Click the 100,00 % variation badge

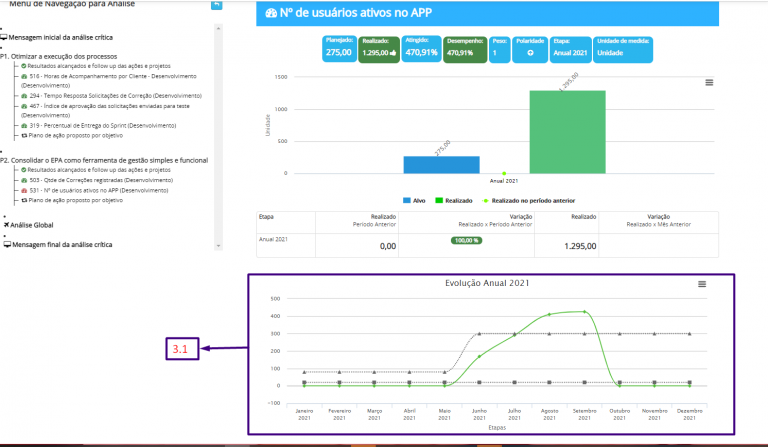point(466,240)
